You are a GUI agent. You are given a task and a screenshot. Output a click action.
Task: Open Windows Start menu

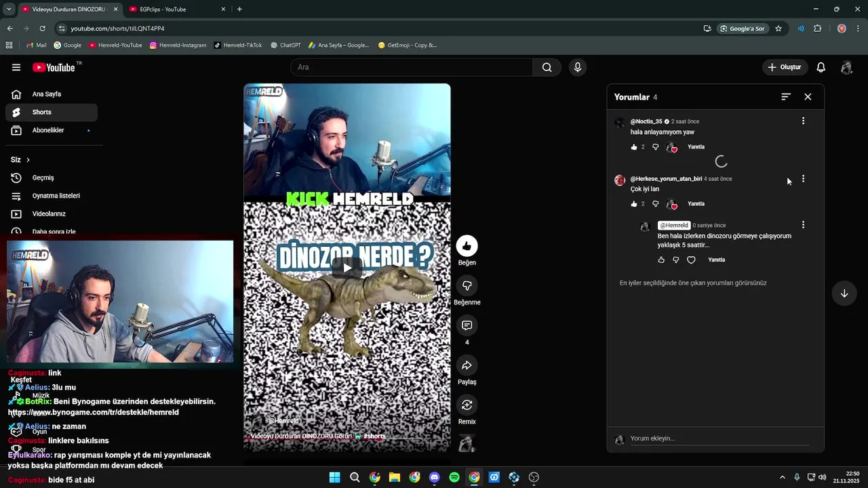(334, 477)
